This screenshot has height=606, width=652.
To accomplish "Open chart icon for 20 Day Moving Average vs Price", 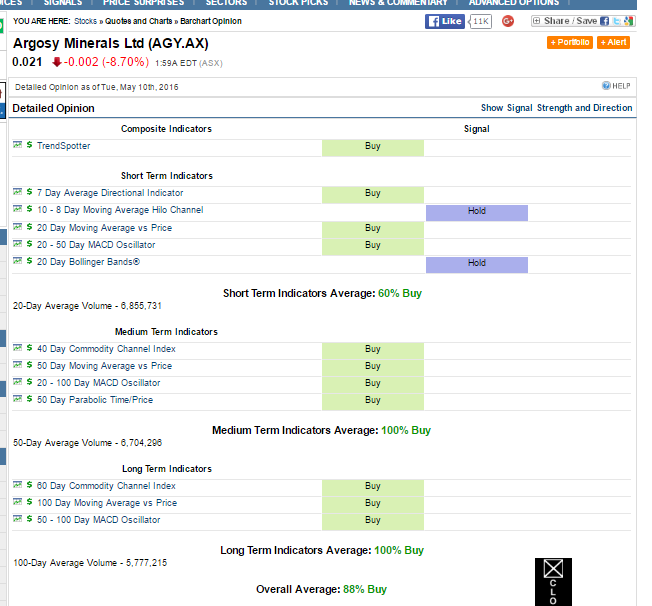I will 17,227.
